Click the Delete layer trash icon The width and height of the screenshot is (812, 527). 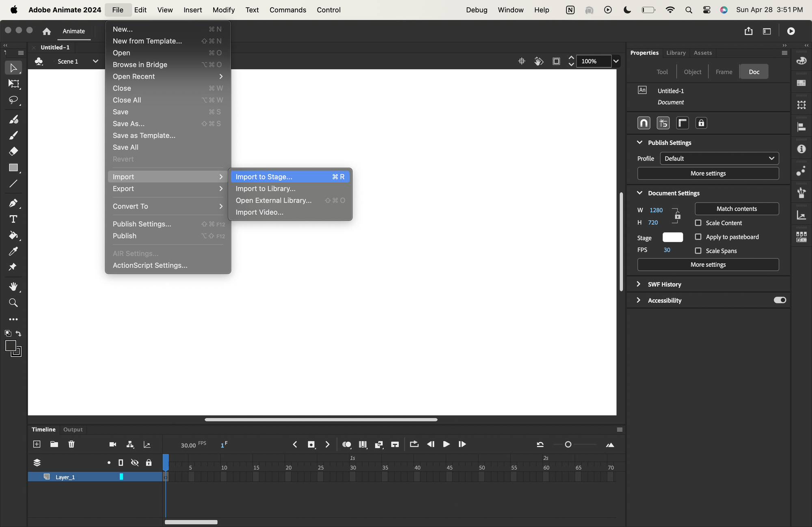[71, 444]
